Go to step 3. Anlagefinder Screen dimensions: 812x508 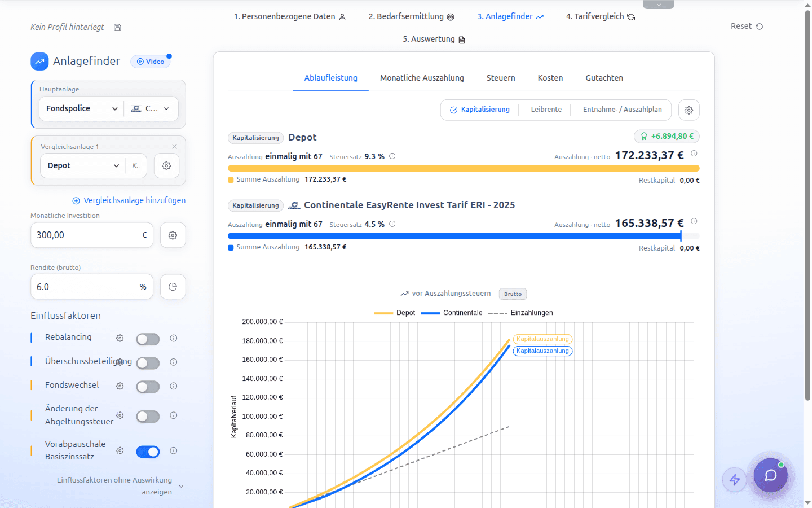510,17
